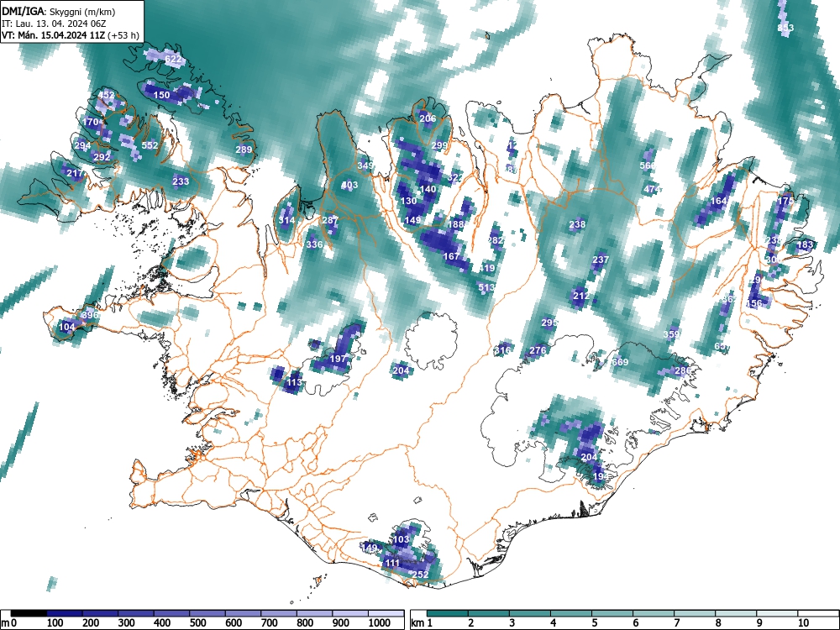Viewport: 840px width, 630px height.
Task: Click the '853' visibility value at the top right
Action: 785,28
